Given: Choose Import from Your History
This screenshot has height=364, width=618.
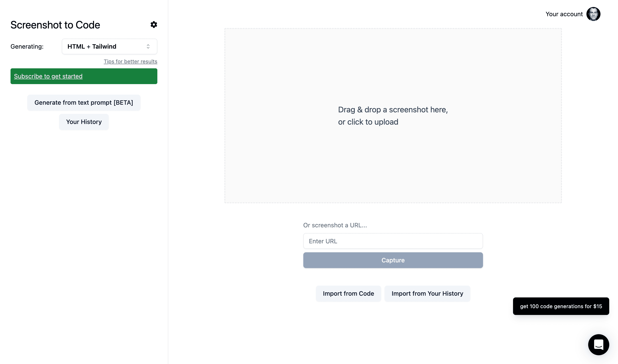Looking at the screenshot, I should 427,294.
